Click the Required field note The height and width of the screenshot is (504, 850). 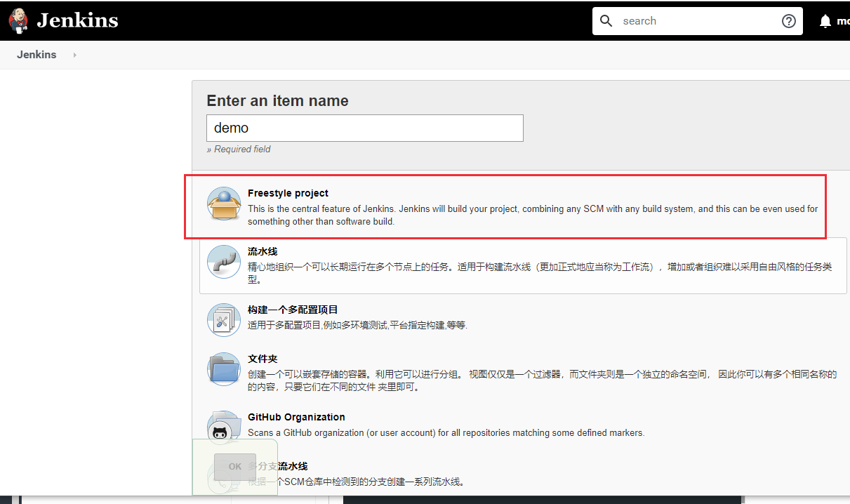[x=239, y=149]
